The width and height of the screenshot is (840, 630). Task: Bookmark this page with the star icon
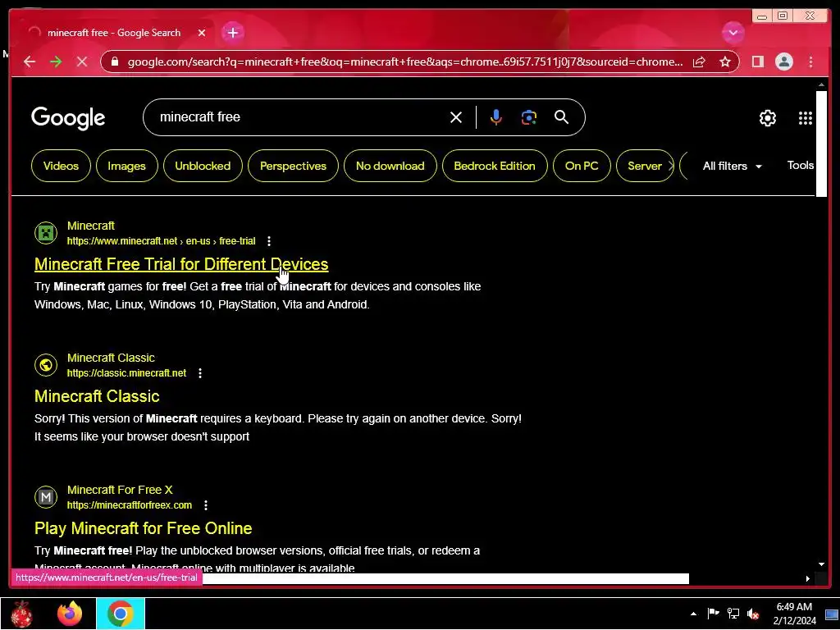[725, 62]
